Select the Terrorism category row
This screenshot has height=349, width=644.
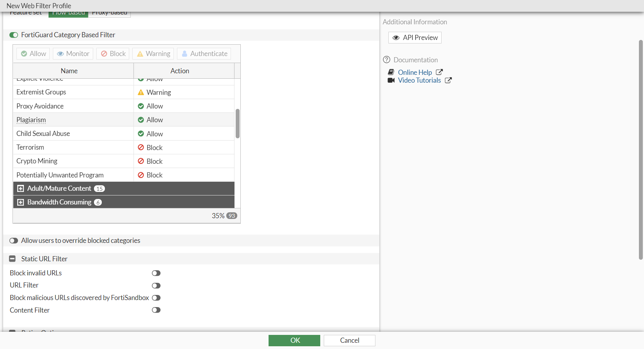pos(124,147)
